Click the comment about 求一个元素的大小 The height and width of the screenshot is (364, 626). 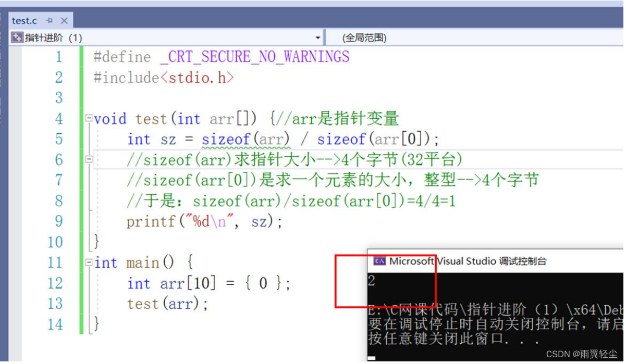coord(333,181)
